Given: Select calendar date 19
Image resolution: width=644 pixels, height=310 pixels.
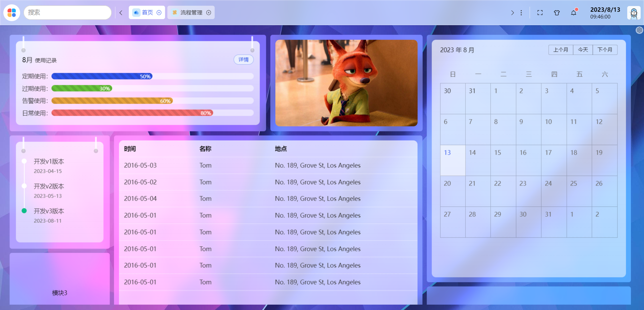Looking at the screenshot, I should [x=605, y=160].
